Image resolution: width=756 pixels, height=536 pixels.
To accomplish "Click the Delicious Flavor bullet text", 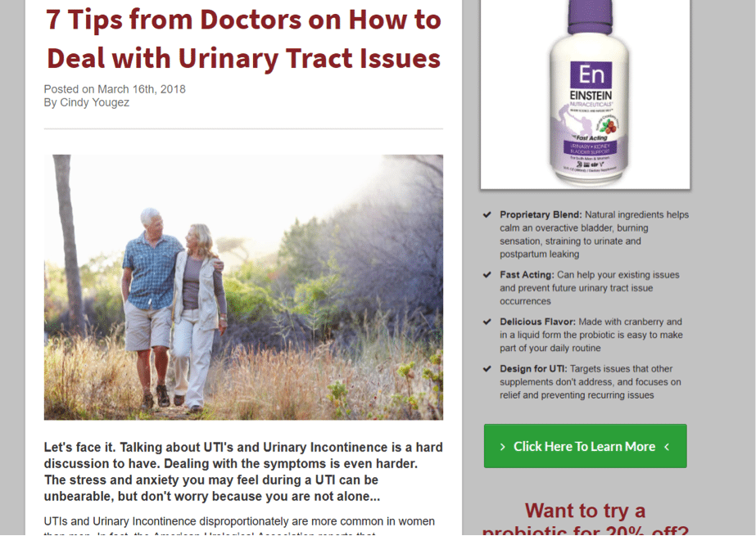I will click(591, 335).
